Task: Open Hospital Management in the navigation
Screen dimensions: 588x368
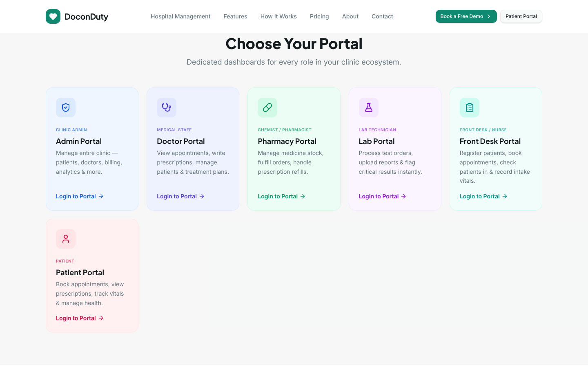Action: [180, 16]
